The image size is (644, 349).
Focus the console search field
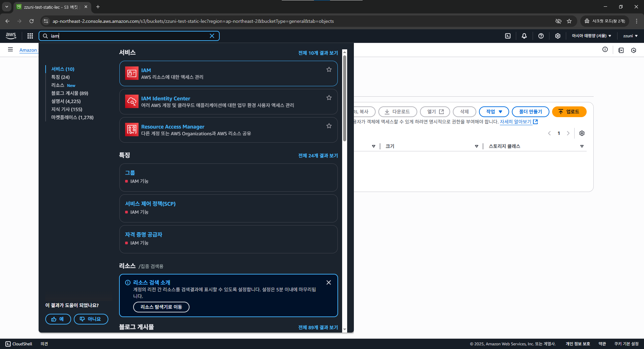point(129,36)
